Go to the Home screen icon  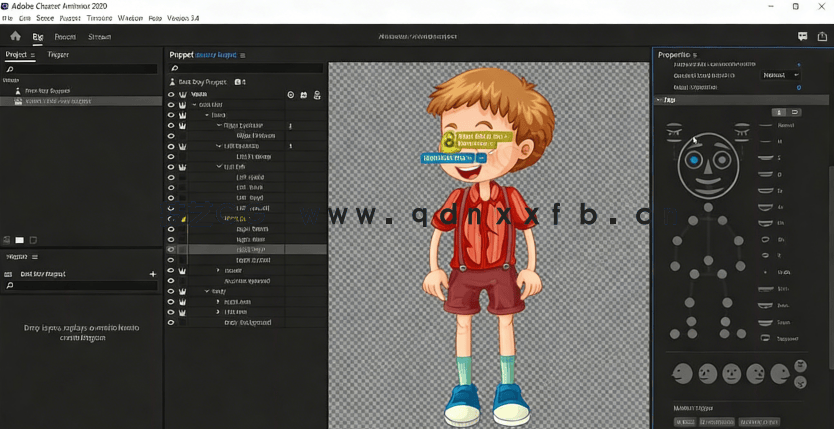point(15,36)
